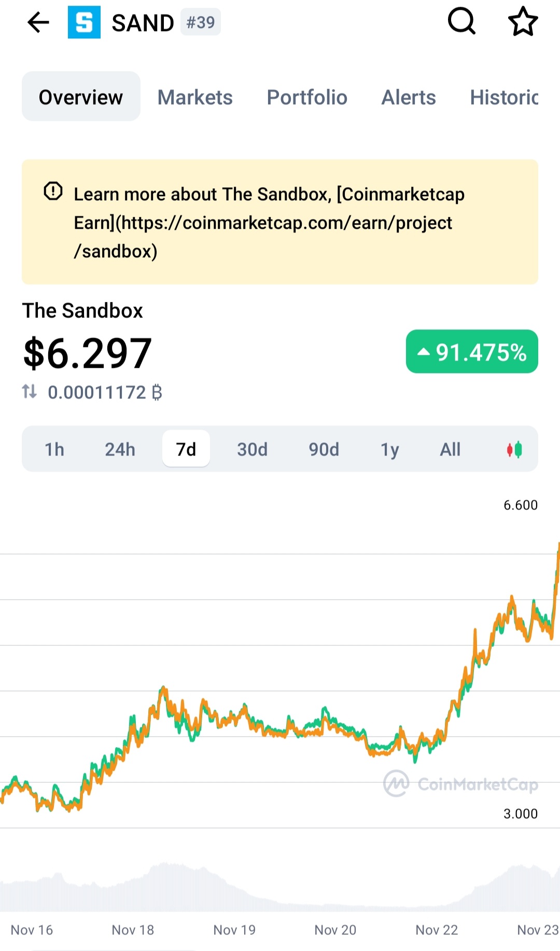Select the 24h chart range
The height and width of the screenshot is (951, 560).
120,449
